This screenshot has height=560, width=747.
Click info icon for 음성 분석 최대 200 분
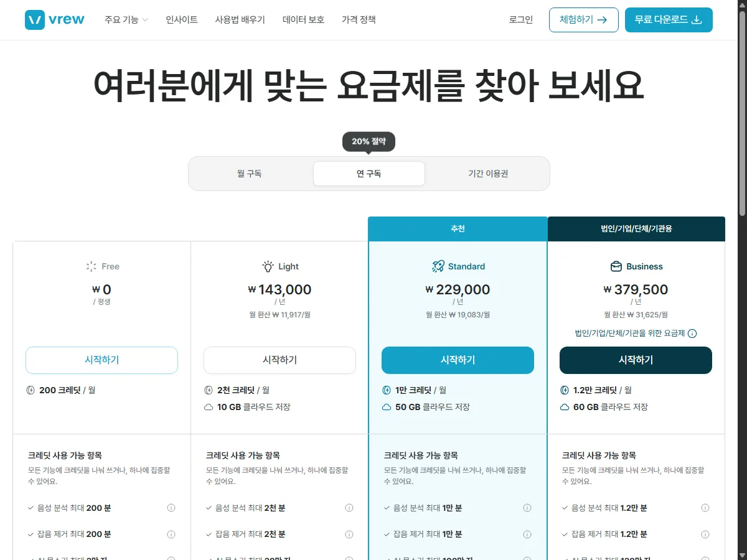pos(171,508)
